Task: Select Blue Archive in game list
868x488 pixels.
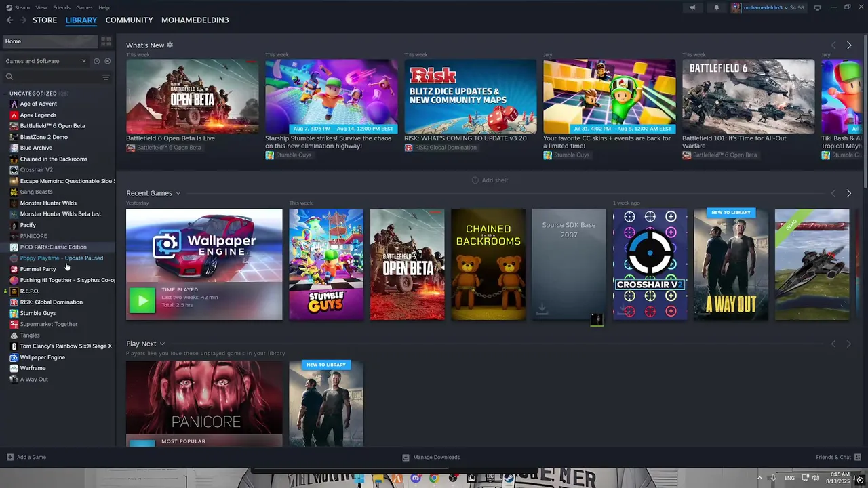Action: pyautogui.click(x=36, y=148)
